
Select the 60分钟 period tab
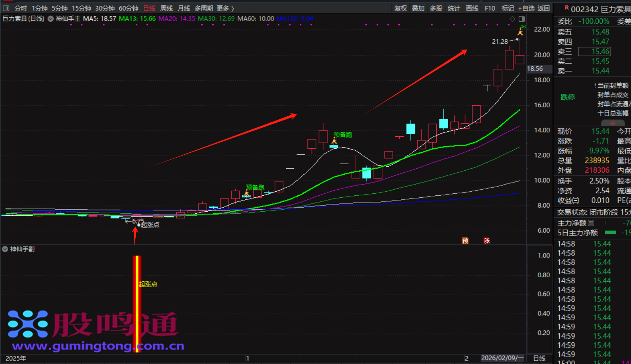point(128,8)
